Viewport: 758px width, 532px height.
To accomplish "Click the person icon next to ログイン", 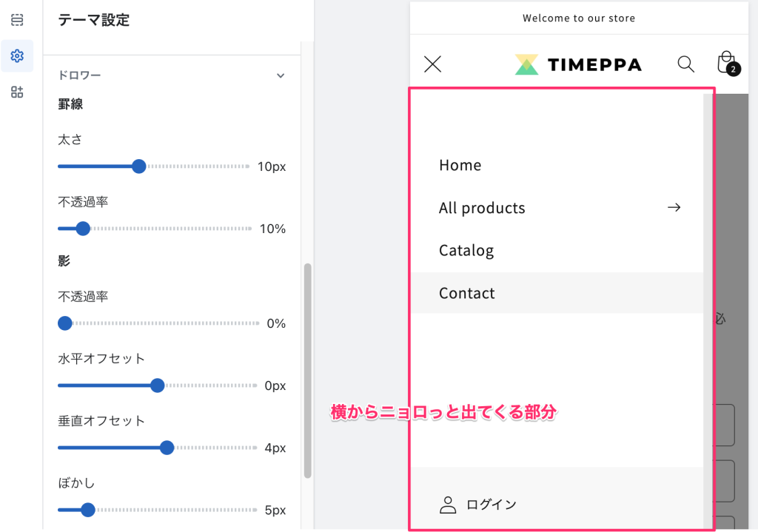I will pyautogui.click(x=447, y=503).
